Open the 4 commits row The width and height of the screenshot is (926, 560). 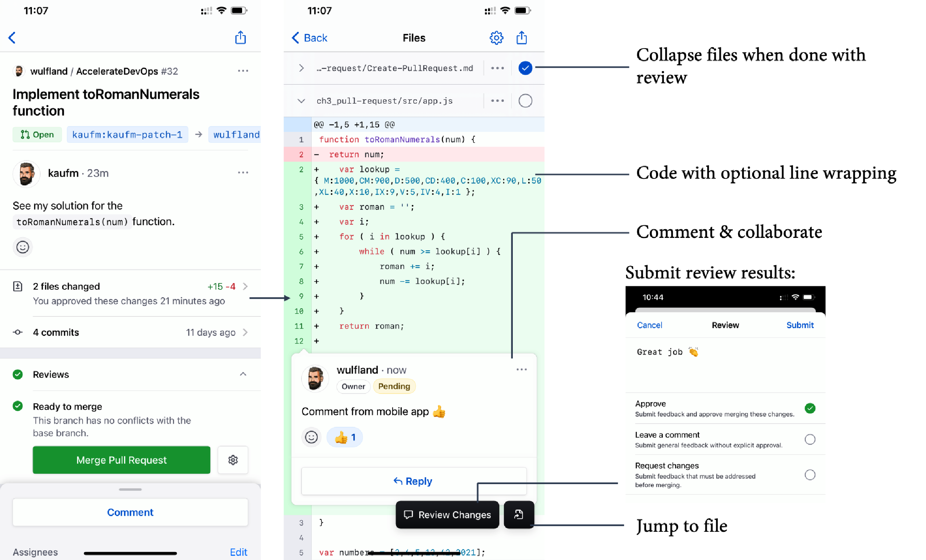[130, 332]
